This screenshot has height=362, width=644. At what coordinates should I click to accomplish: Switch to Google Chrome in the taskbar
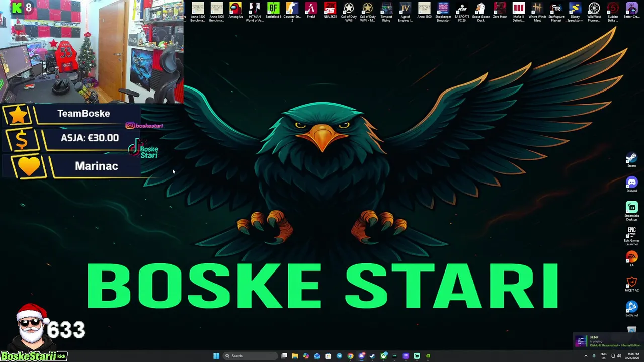[350, 356]
